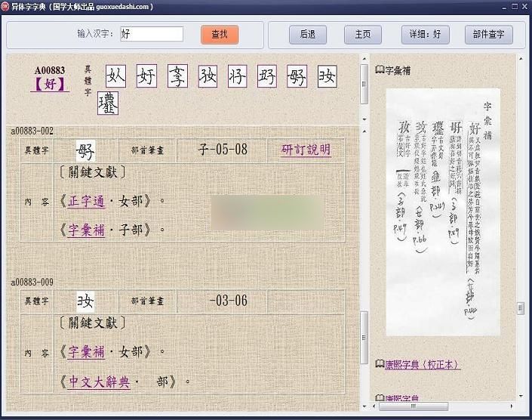Click the variant glyph in entry a00883-009
The width and height of the screenshot is (532, 420).
pos(86,301)
